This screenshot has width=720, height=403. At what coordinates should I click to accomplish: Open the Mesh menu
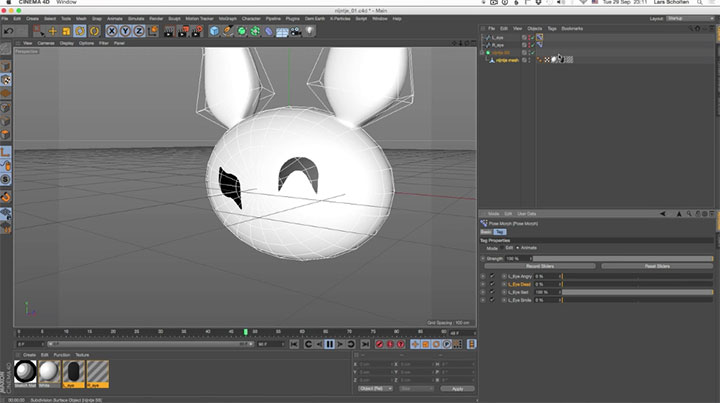click(x=81, y=19)
